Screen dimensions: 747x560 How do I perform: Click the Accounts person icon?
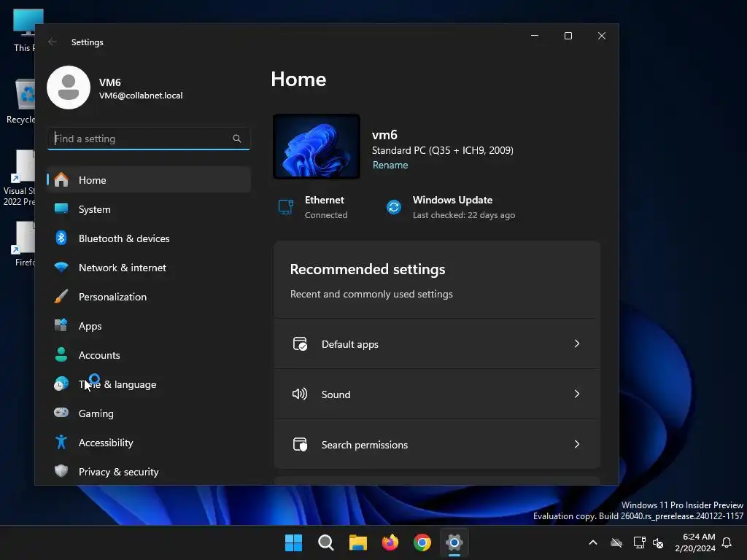point(61,354)
